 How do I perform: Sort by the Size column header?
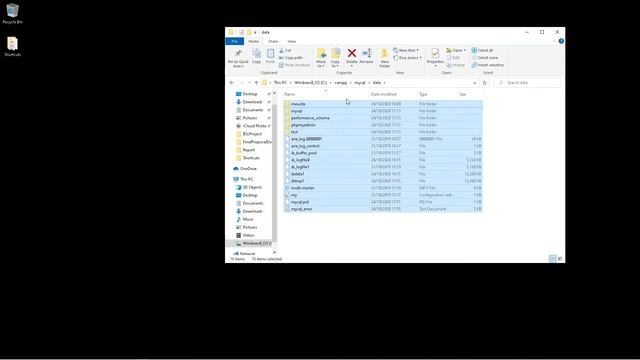469,94
